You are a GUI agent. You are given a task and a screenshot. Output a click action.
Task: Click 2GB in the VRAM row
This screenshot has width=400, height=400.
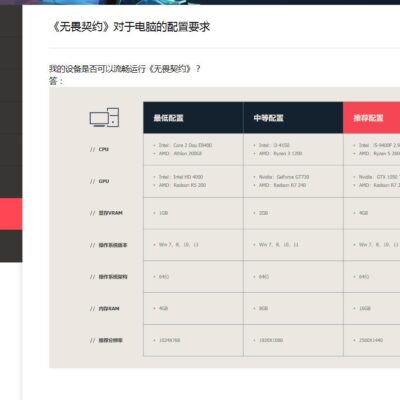click(x=263, y=213)
